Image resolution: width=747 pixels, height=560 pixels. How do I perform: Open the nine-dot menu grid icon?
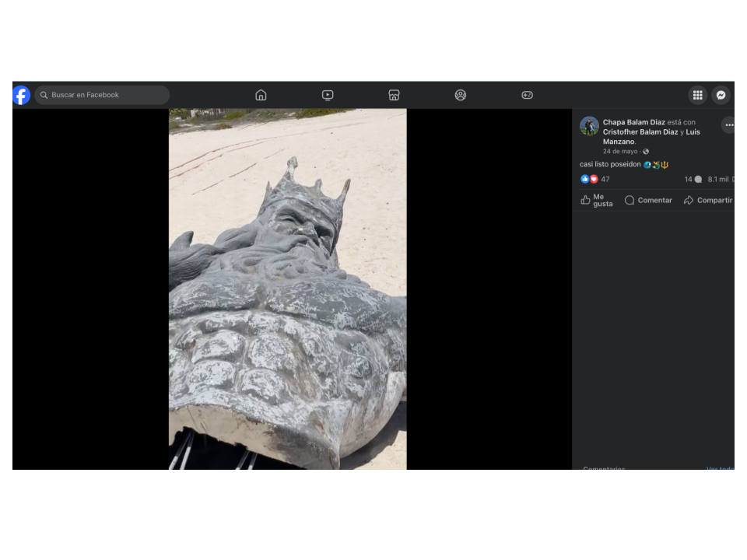pos(697,95)
